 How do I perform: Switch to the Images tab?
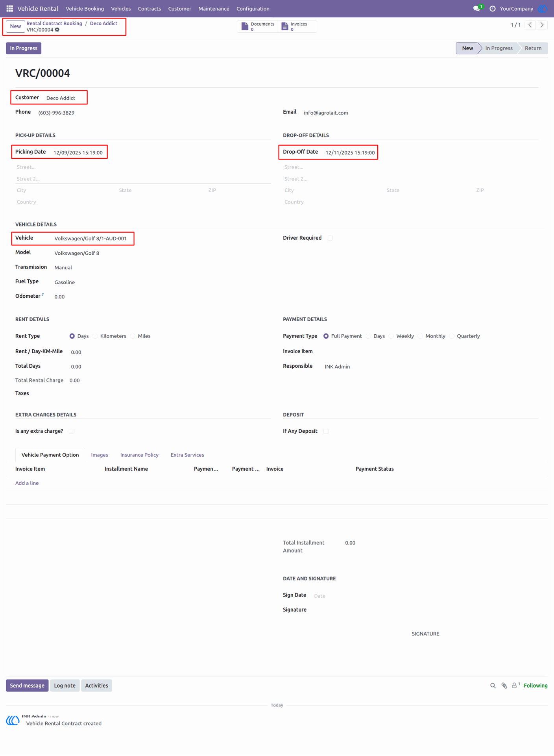pos(100,455)
